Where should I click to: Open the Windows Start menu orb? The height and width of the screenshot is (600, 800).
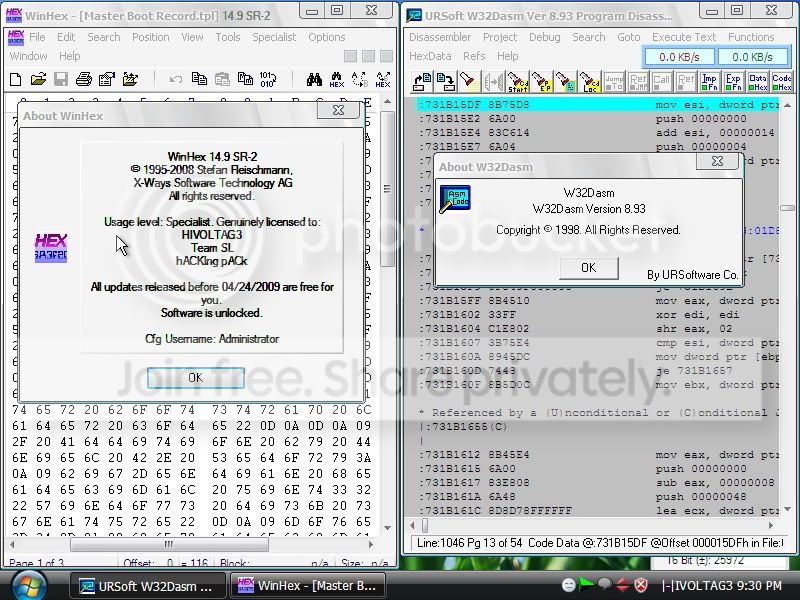point(30,586)
